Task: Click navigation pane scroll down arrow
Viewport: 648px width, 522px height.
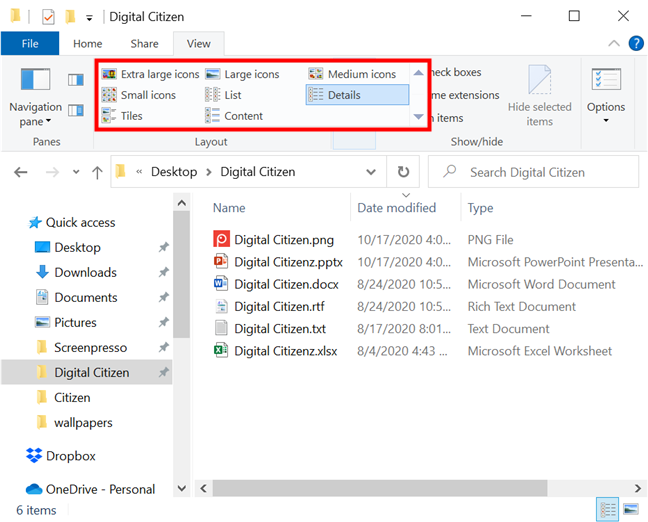Action: [x=181, y=488]
